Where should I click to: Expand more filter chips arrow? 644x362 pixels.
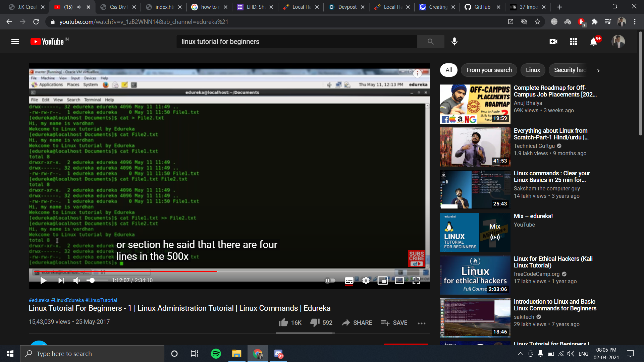pyautogui.click(x=598, y=70)
